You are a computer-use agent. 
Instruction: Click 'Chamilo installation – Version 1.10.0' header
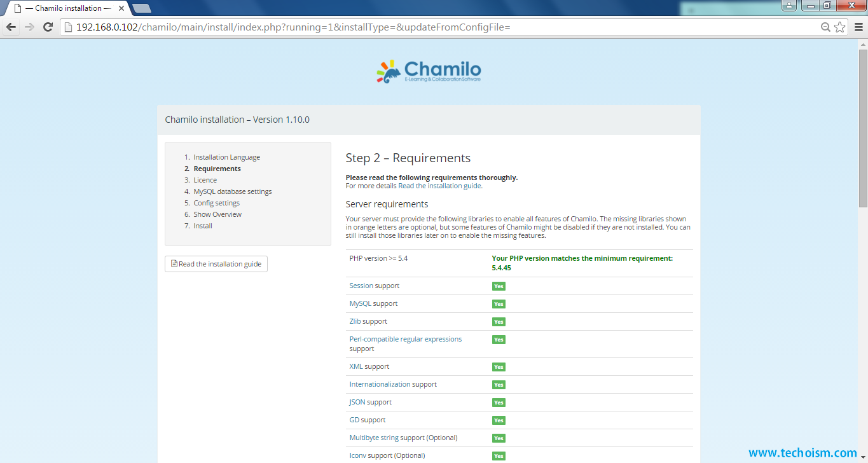tap(237, 120)
